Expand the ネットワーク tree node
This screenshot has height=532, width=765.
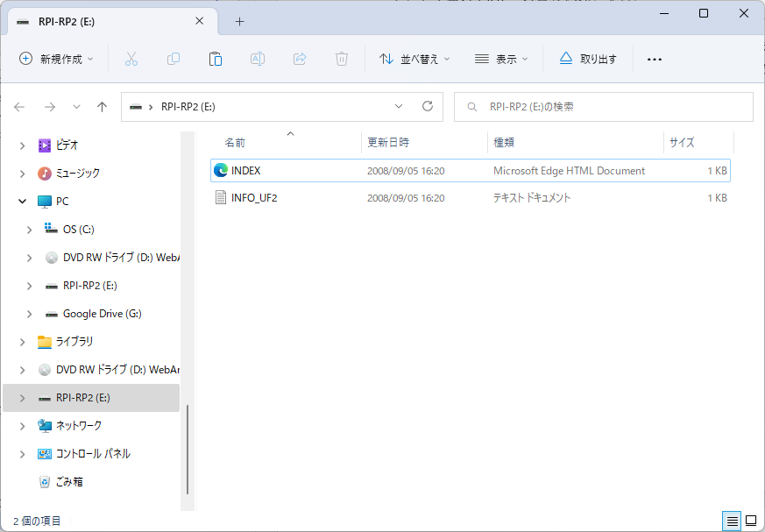(22, 426)
